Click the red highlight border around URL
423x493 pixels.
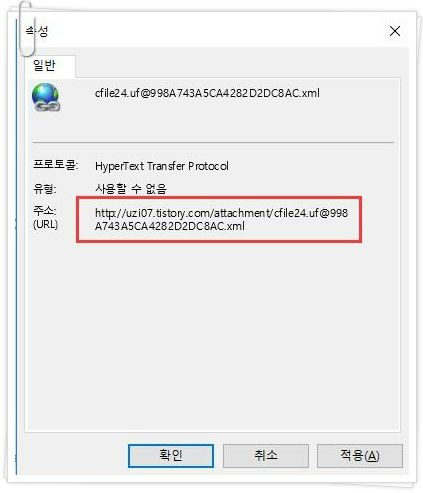pyautogui.click(x=219, y=198)
